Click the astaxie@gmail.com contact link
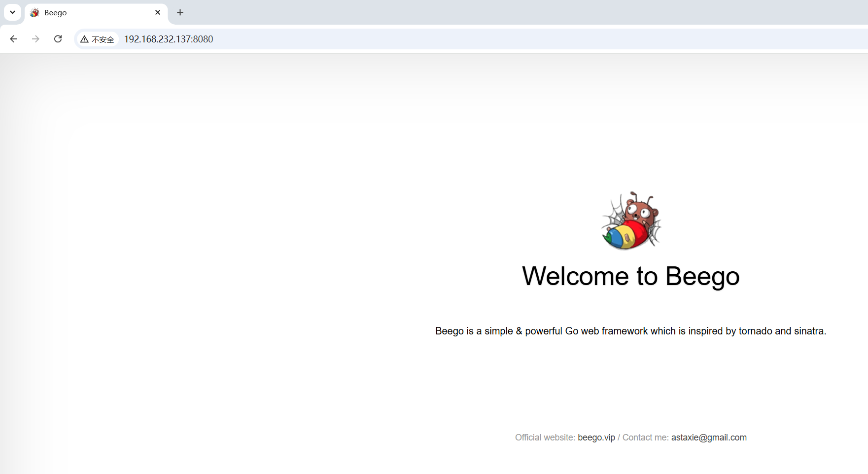 709,438
